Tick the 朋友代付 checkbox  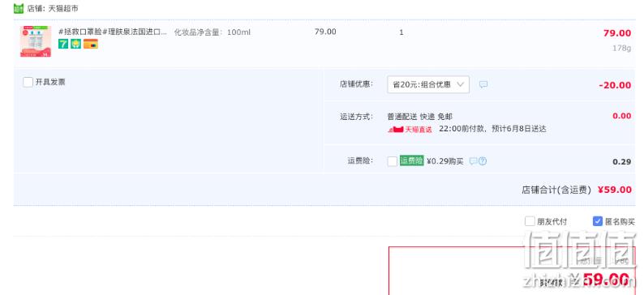pyautogui.click(x=530, y=221)
